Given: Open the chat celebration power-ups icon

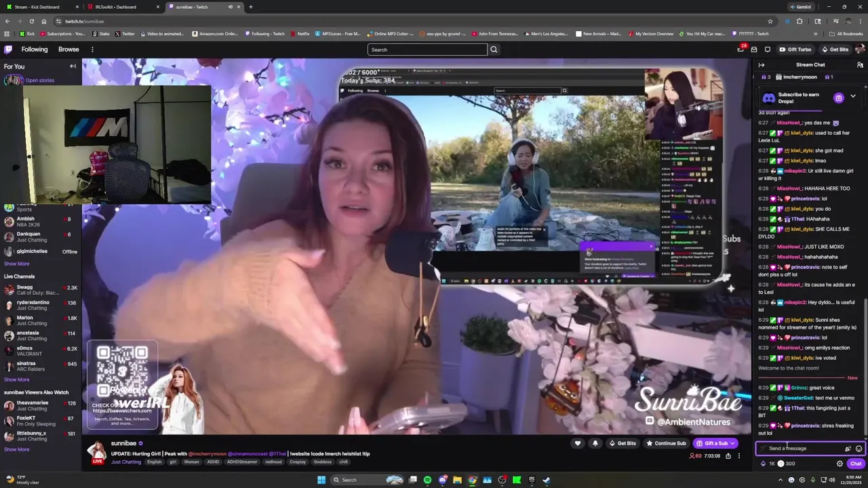Looking at the screenshot, I should (x=848, y=448).
